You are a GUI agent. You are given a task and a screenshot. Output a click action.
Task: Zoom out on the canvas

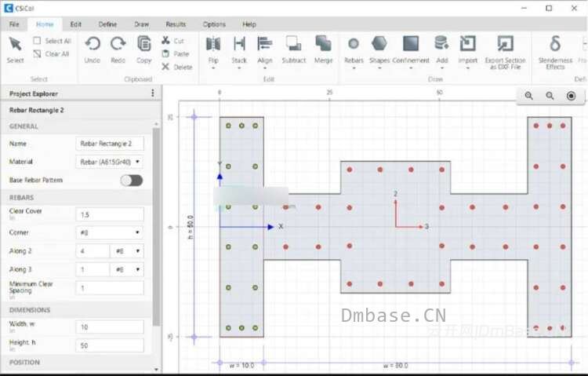pos(550,96)
